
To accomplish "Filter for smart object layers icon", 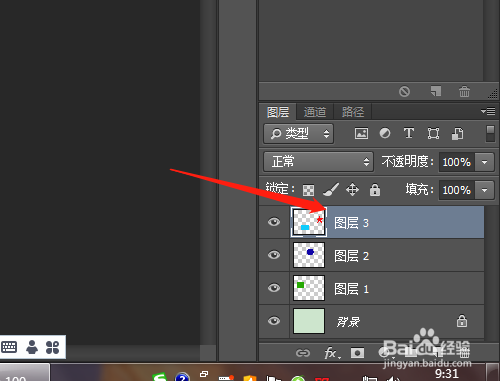I will click(457, 134).
